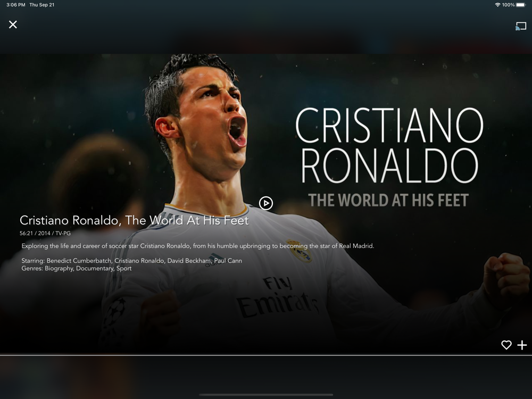The width and height of the screenshot is (532, 399).
Task: Click the poster subtitle "THE WORLD AT HIS FEET"
Action: [388, 200]
